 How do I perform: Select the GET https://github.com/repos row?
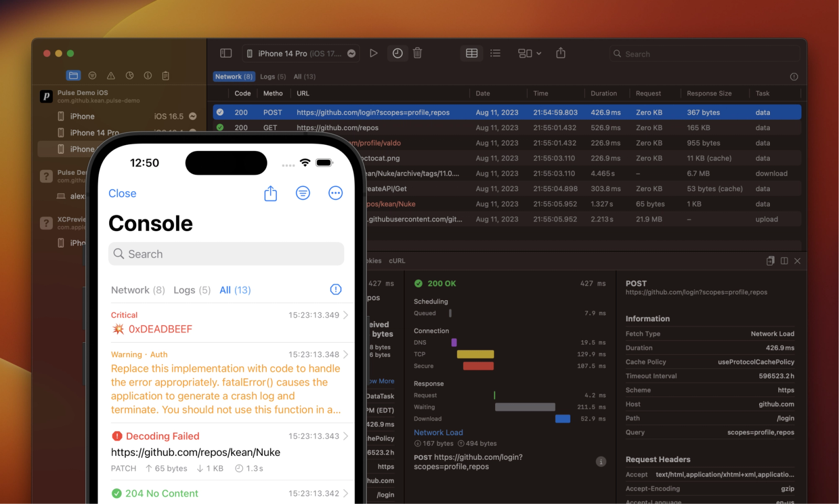tap(507, 128)
